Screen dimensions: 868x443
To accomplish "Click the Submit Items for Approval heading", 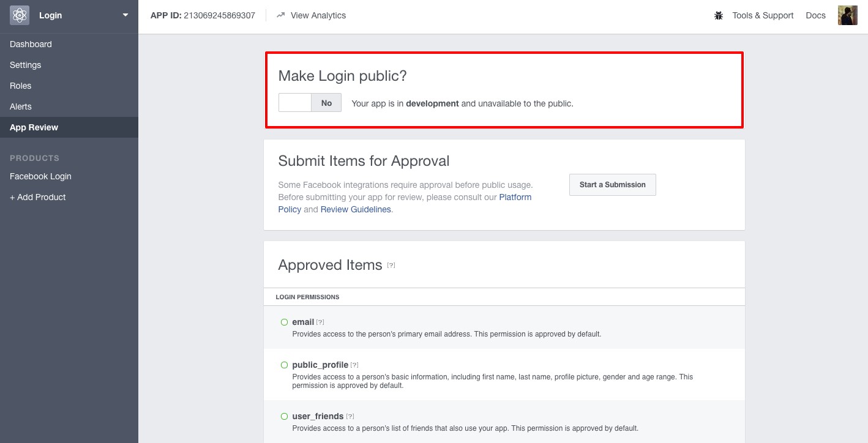I will pos(364,161).
